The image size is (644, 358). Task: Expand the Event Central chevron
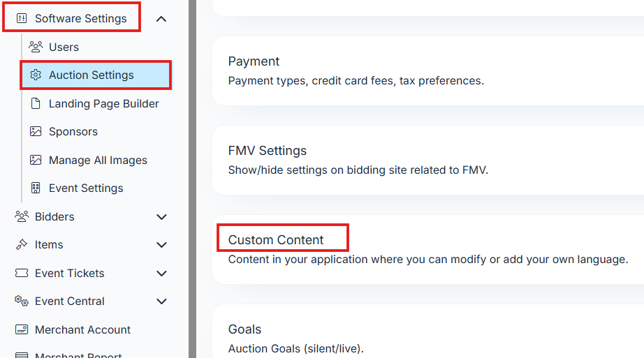coord(161,301)
